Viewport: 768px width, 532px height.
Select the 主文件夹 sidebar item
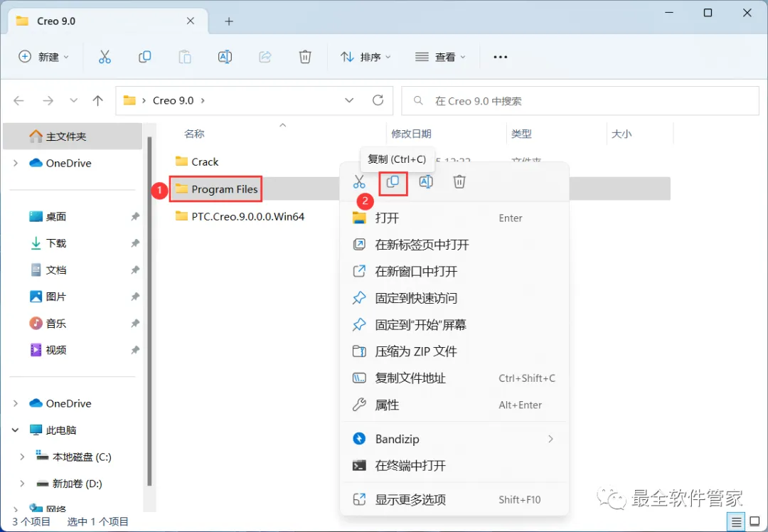73,136
